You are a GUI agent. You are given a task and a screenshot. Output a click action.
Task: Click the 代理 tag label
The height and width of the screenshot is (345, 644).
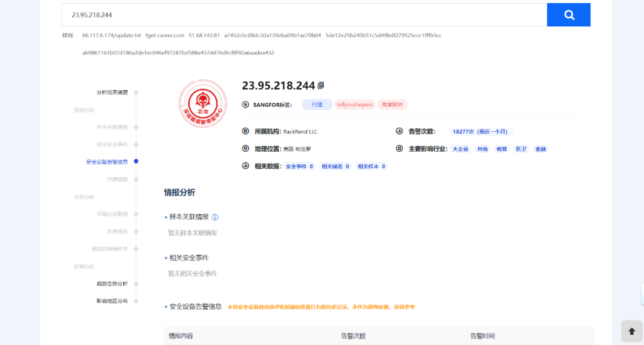click(x=317, y=104)
